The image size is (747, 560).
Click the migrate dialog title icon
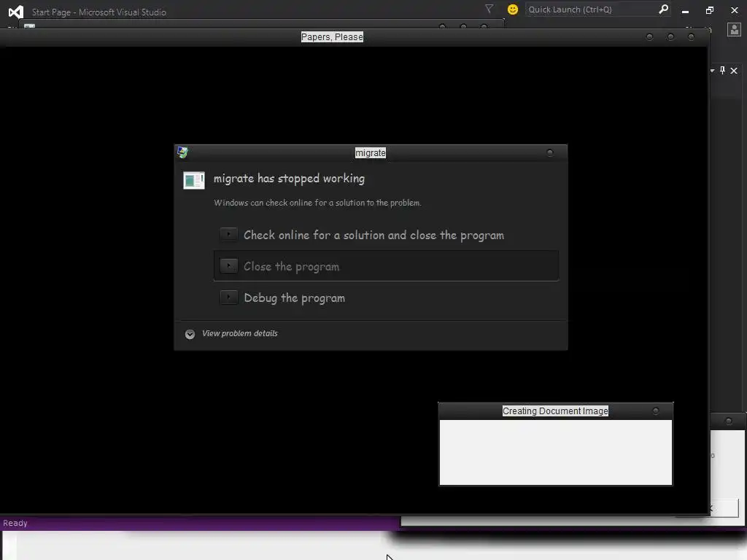tap(182, 152)
